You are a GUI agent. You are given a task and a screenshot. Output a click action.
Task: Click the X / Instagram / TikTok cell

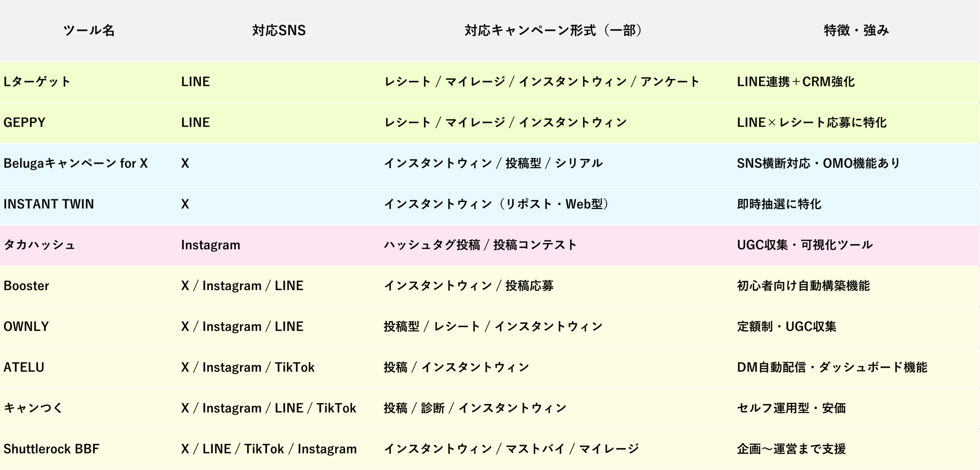248,367
